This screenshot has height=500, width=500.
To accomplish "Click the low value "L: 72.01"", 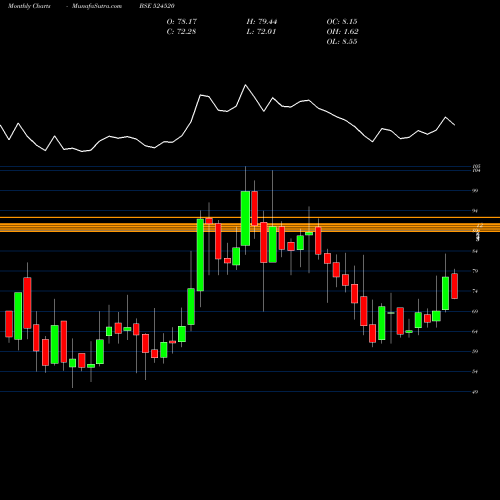I will click(x=261, y=32).
